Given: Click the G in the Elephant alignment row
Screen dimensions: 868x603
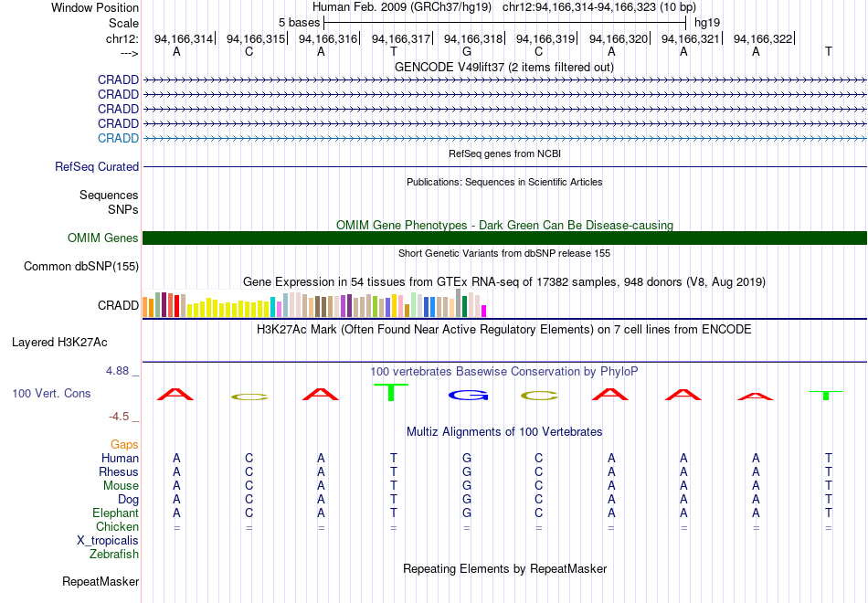Looking at the screenshot, I should 467,513.
